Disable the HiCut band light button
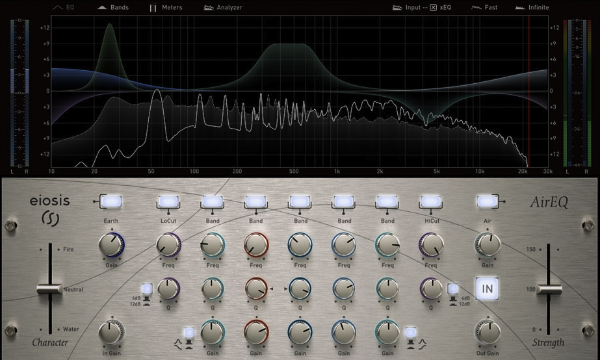The height and width of the screenshot is (360, 600). 431,201
